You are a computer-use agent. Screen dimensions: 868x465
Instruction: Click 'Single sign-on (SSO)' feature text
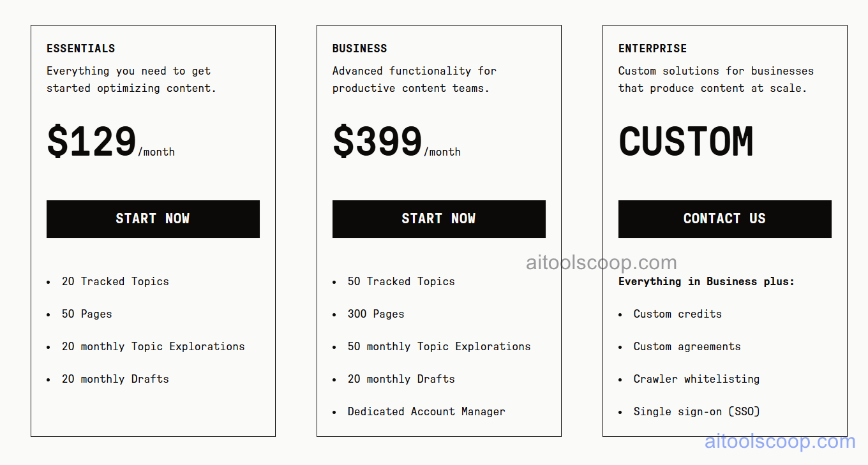tap(696, 411)
